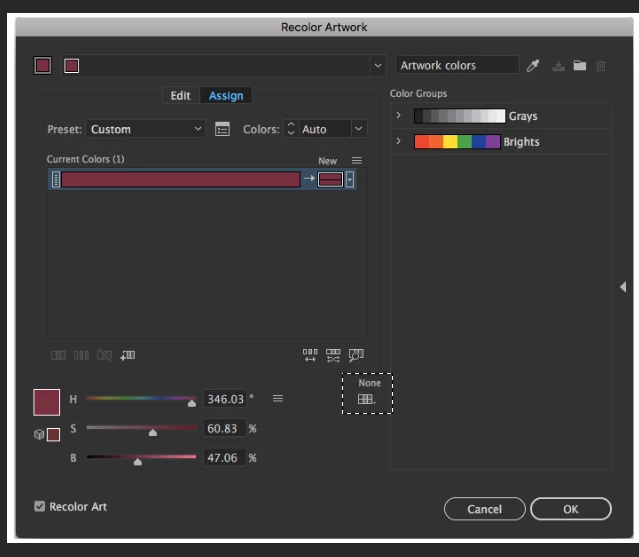Viewport: 639px width, 557px height.
Task: Click the Artwork colors name field
Action: [457, 65]
